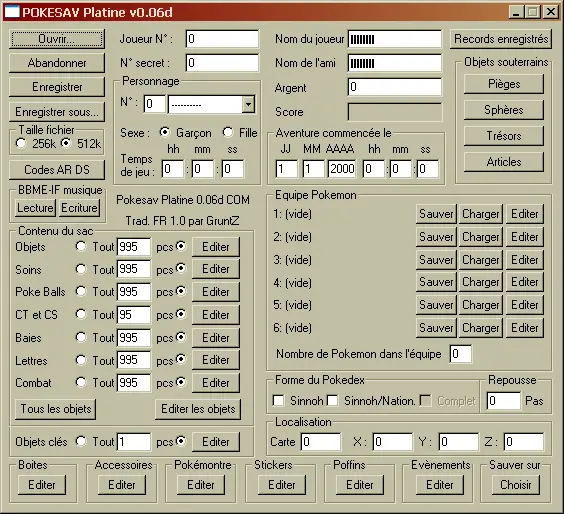This screenshot has height=514, width=564.
Task: Select pcs radio for CT et CS
Action: tap(181, 314)
